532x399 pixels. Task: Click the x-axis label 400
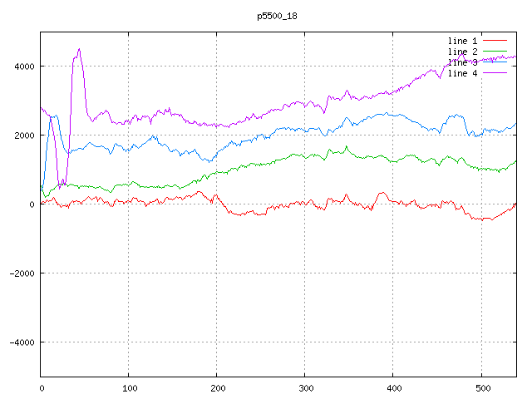(x=394, y=388)
